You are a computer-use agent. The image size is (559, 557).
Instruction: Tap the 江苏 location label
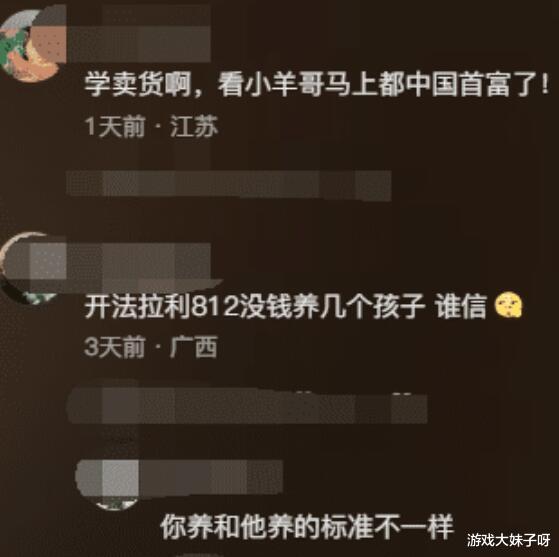click(194, 126)
